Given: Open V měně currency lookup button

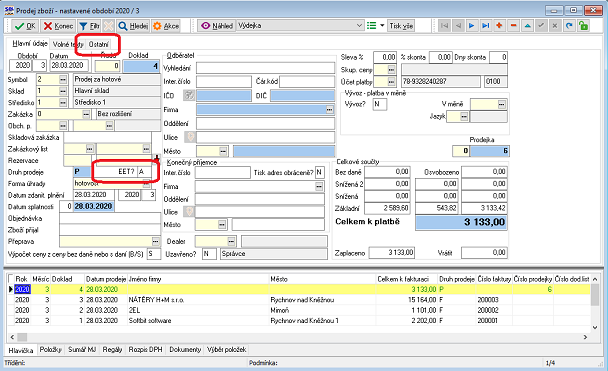Looking at the screenshot, I should click(x=502, y=104).
